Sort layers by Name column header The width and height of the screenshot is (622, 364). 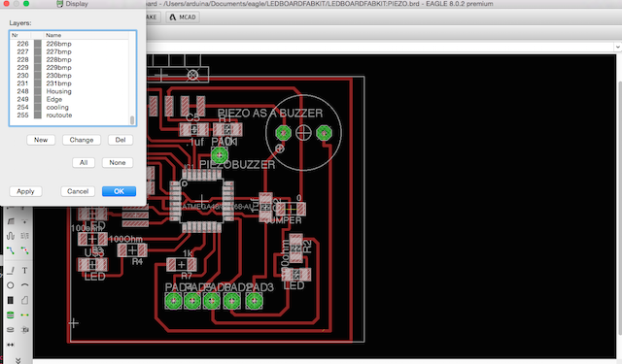click(x=86, y=35)
